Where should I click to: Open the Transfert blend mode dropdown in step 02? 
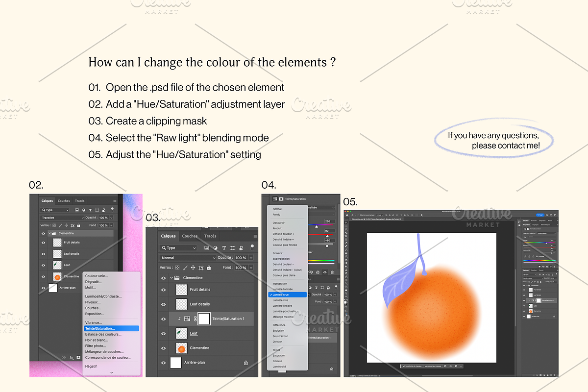pyautogui.click(x=62, y=218)
